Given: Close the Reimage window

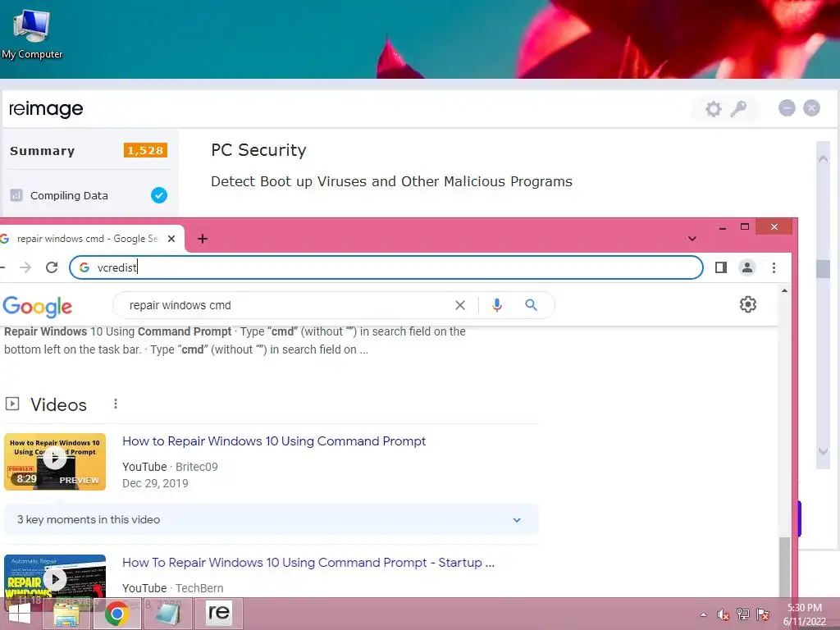Looking at the screenshot, I should 811,108.
